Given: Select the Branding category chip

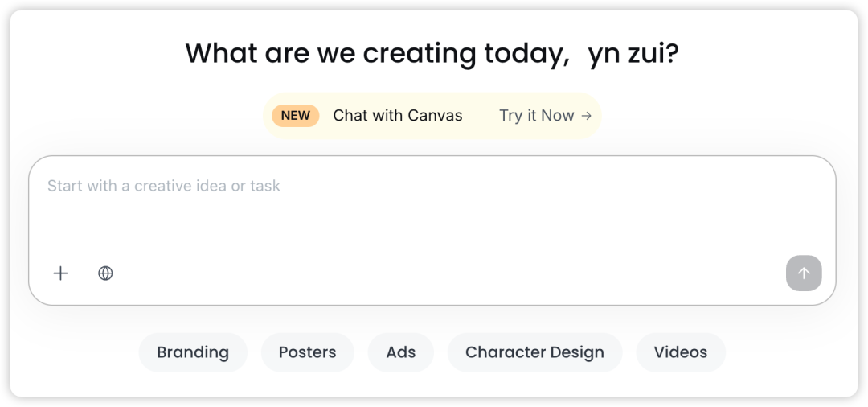Looking at the screenshot, I should (x=193, y=352).
